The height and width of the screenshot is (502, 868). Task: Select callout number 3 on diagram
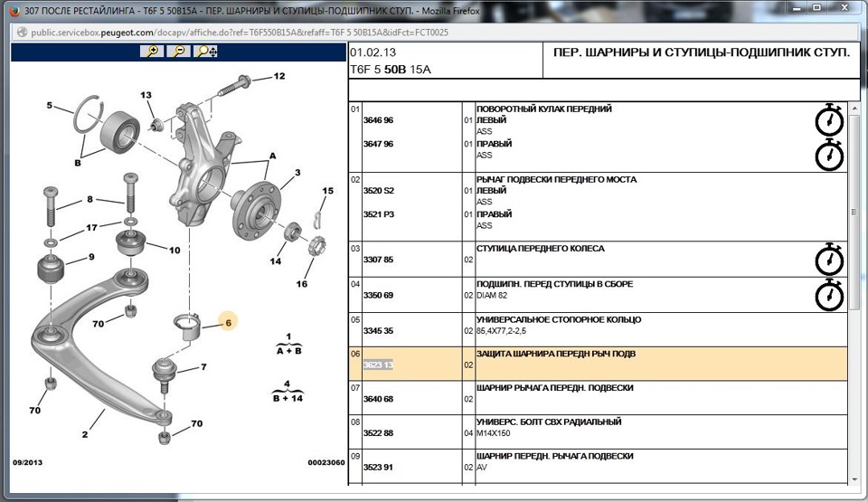point(297,173)
